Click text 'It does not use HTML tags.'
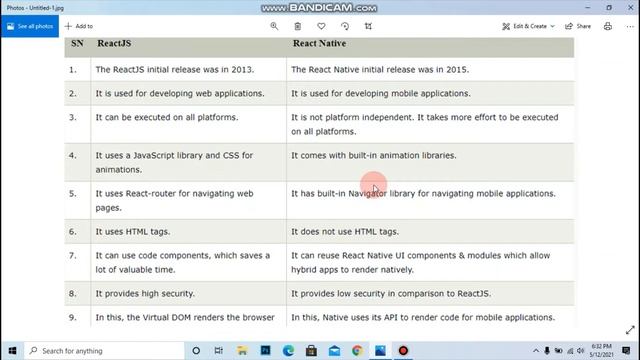 coord(345,231)
